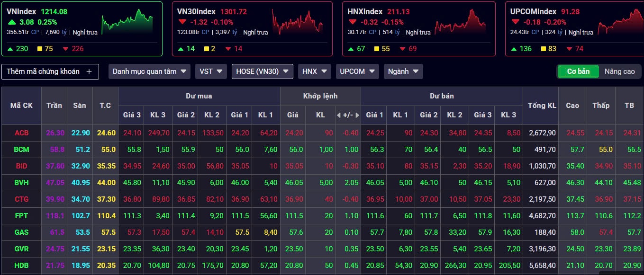
Task: Sort by the Trần column header
Action: click(x=54, y=106)
